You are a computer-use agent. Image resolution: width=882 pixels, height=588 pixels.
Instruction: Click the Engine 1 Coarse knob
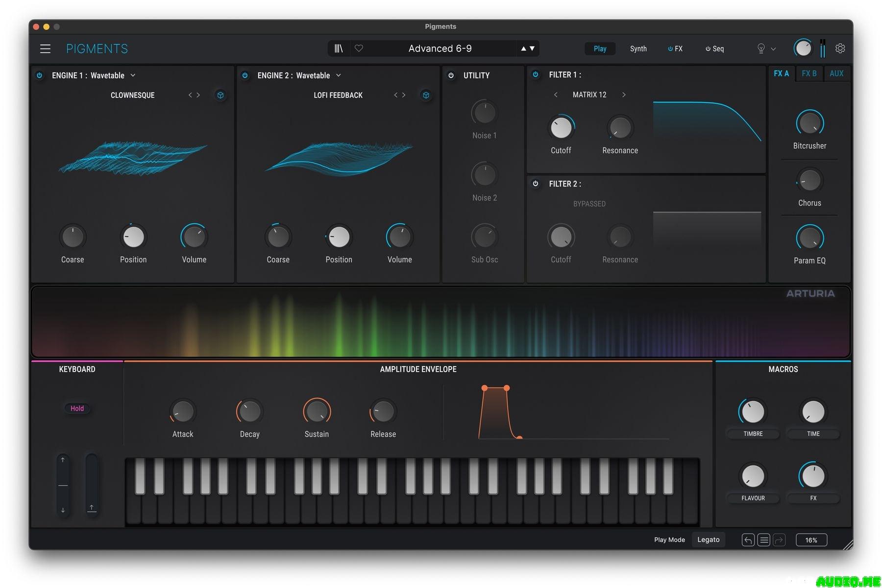pos(73,237)
